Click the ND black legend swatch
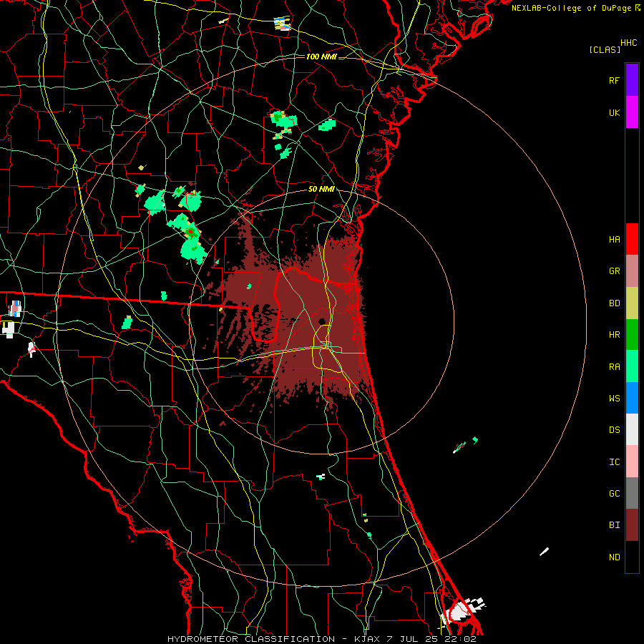This screenshot has width=644, height=644. tap(632, 557)
